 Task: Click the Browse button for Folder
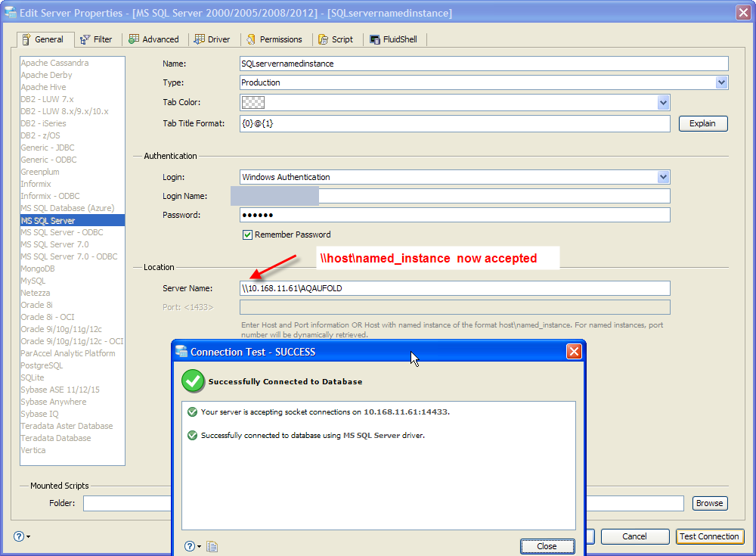[x=709, y=503]
